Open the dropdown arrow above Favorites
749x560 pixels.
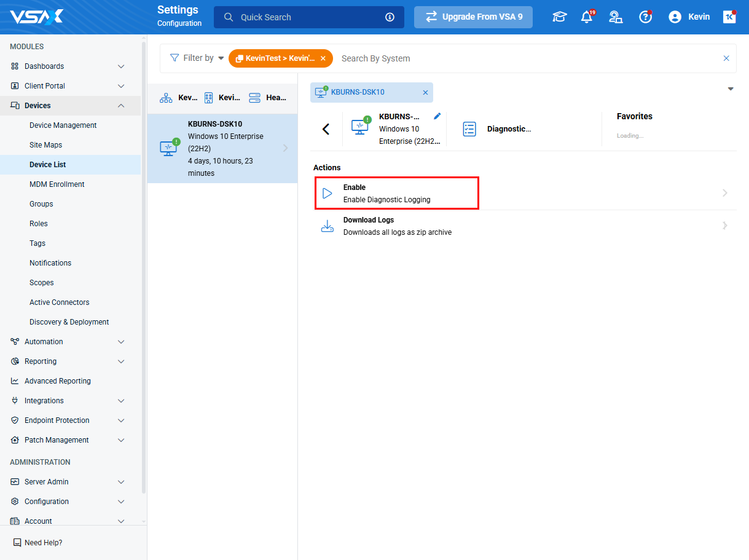(x=731, y=89)
